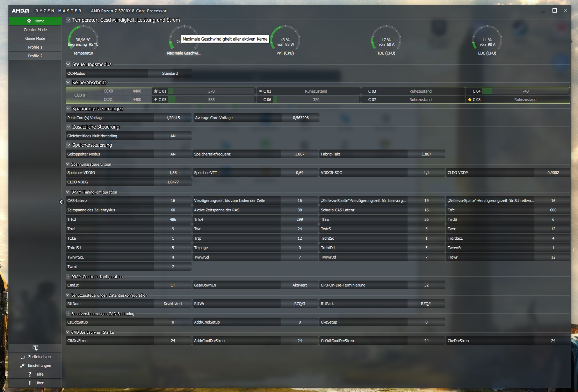Viewport: 578px width, 392px height.
Task: Click the EDC (CPU) gauge
Action: (487, 40)
